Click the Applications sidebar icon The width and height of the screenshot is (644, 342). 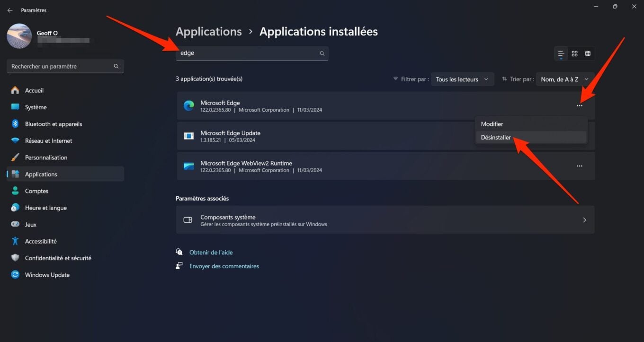[15, 174]
